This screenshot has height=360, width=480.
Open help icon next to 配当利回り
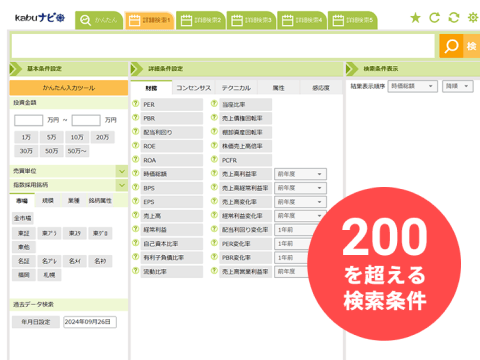click(x=135, y=132)
